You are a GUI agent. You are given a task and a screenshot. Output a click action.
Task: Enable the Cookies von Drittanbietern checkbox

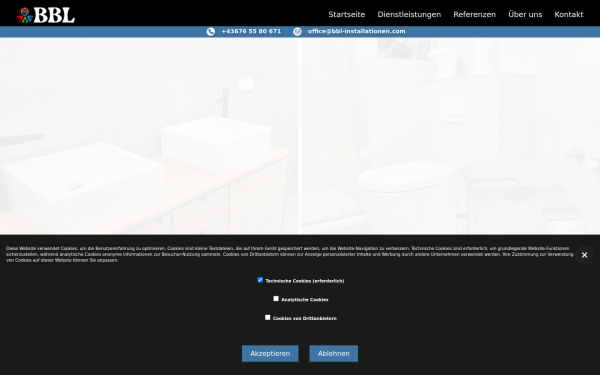tap(267, 317)
